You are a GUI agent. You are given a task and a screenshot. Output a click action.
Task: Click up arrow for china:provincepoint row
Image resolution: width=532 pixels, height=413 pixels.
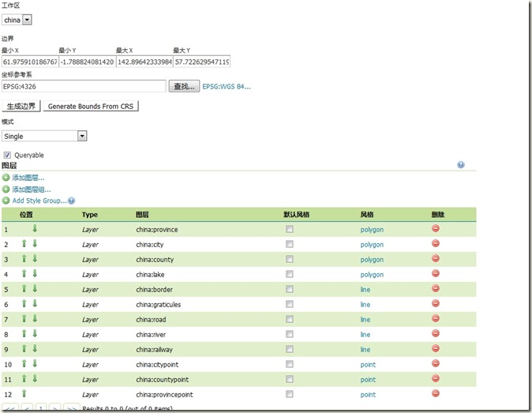point(24,394)
